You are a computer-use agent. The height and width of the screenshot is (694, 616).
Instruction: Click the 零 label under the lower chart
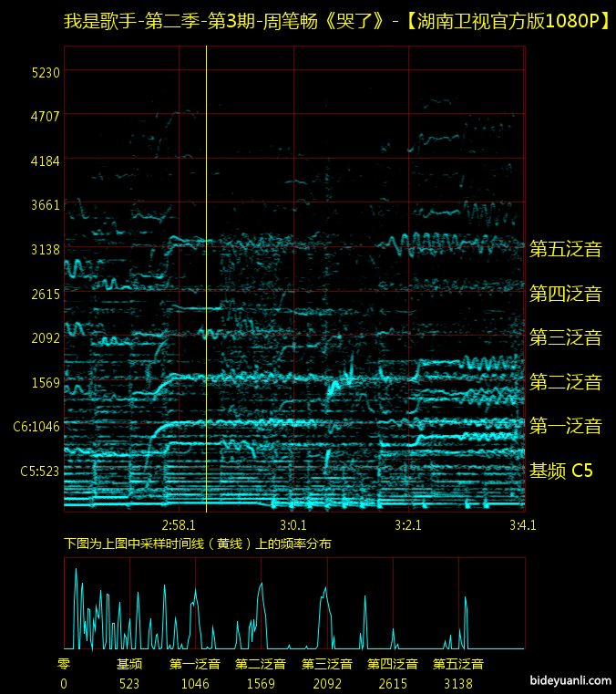pyautogui.click(x=64, y=664)
